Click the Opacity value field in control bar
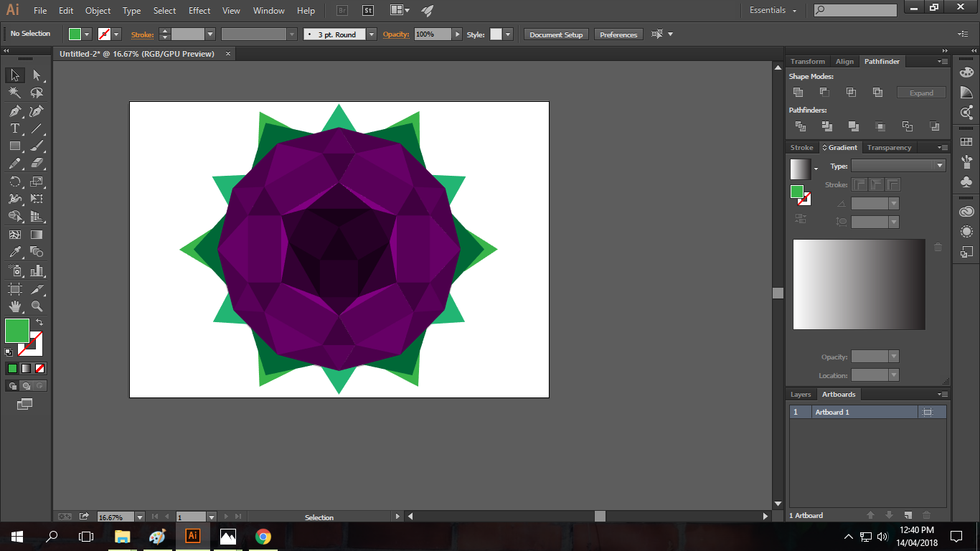This screenshot has width=980, height=551. click(433, 34)
